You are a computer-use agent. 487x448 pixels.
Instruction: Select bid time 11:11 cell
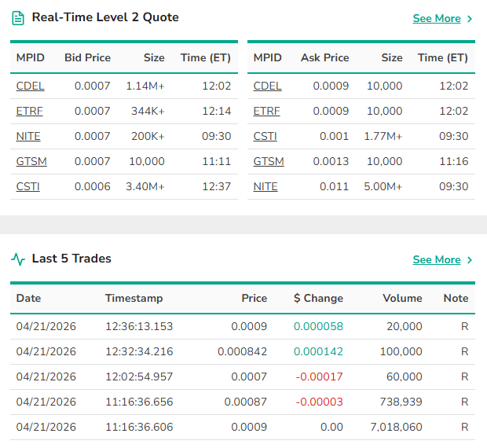217,161
